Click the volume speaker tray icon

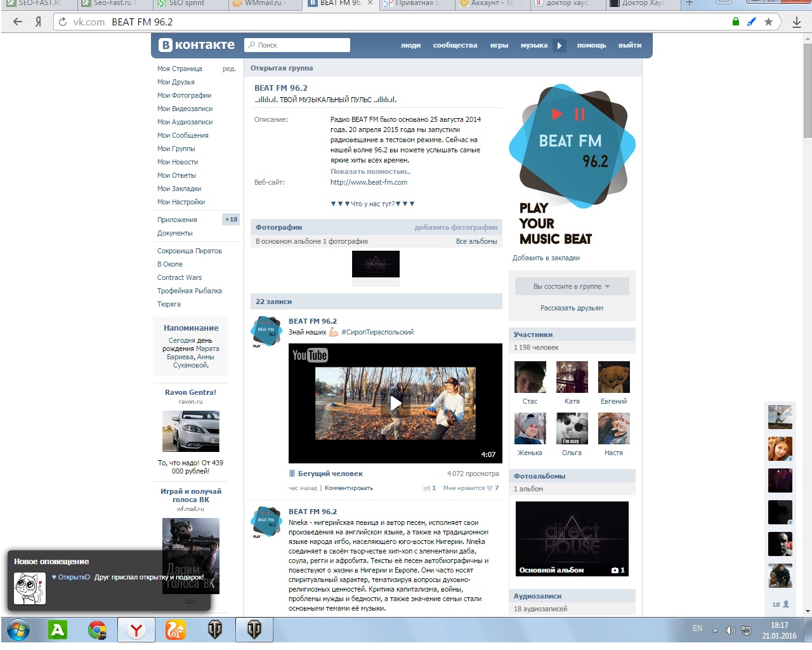tap(730, 630)
